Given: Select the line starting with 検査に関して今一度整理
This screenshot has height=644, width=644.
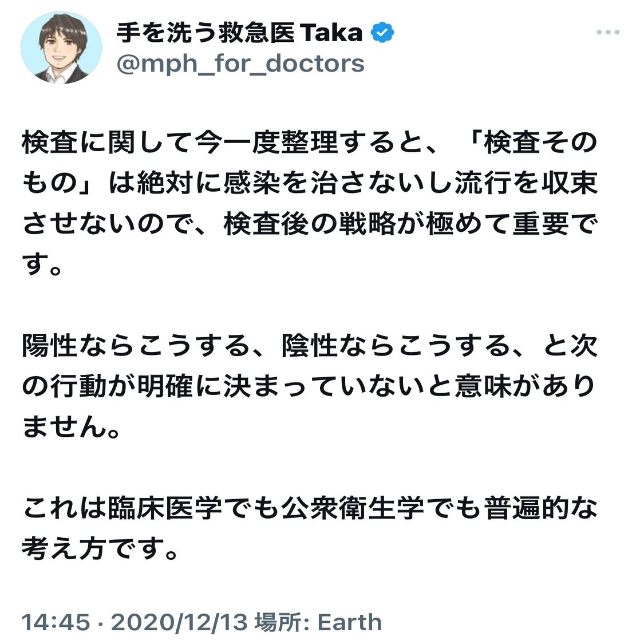Looking at the screenshot, I should click(x=310, y=143).
